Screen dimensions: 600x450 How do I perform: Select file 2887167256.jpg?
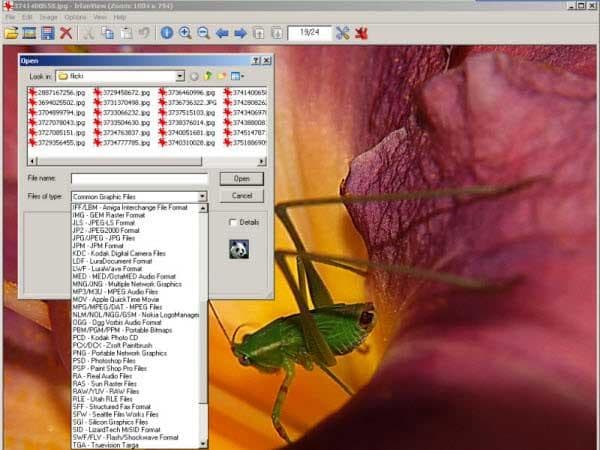click(x=57, y=93)
